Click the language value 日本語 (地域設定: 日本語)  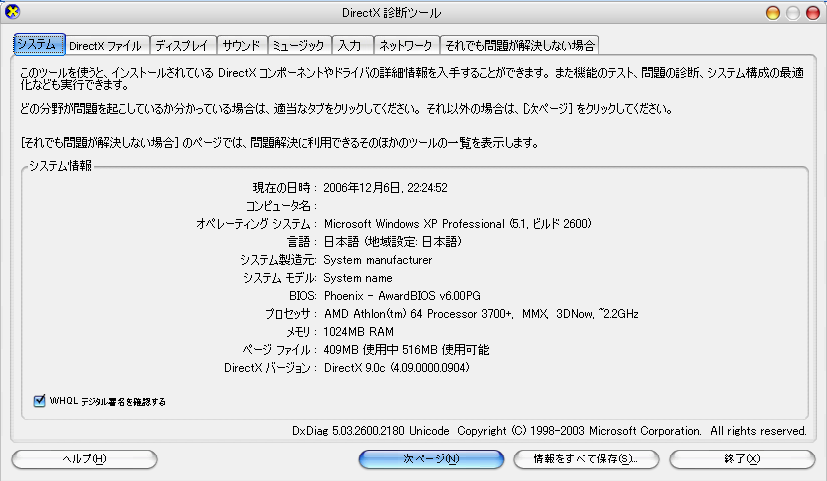click(x=392, y=242)
